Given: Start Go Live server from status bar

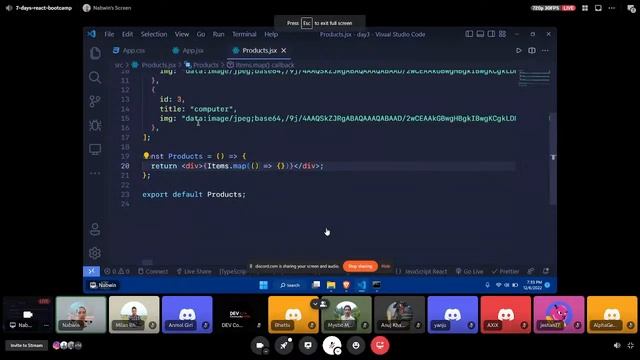Looking at the screenshot, I should pos(469,271).
